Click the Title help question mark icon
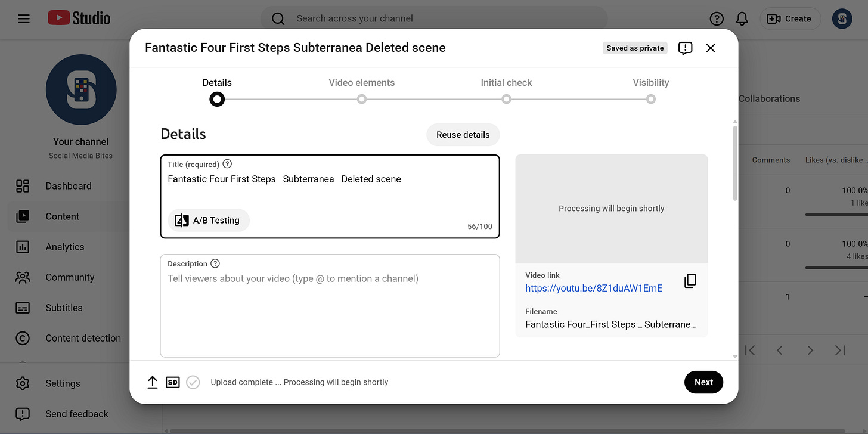868x434 pixels. point(227,164)
